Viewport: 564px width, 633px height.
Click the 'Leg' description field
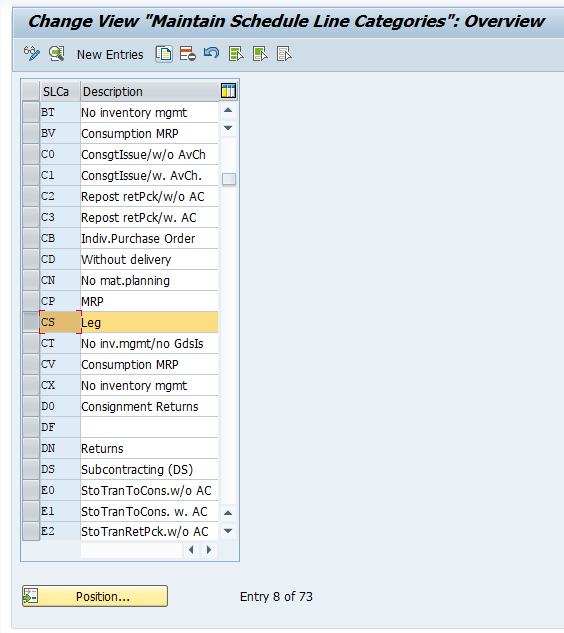click(149, 322)
